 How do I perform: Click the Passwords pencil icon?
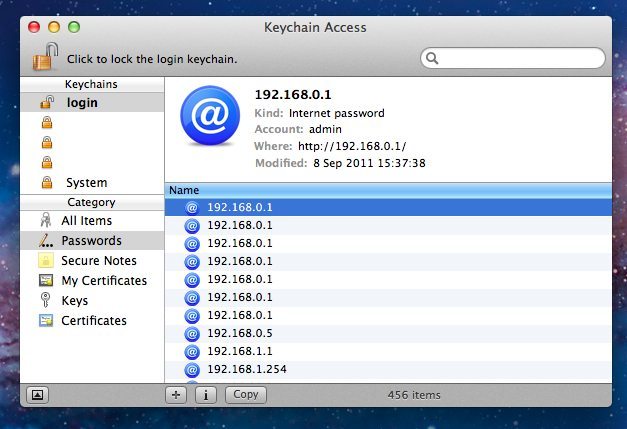[x=46, y=240]
